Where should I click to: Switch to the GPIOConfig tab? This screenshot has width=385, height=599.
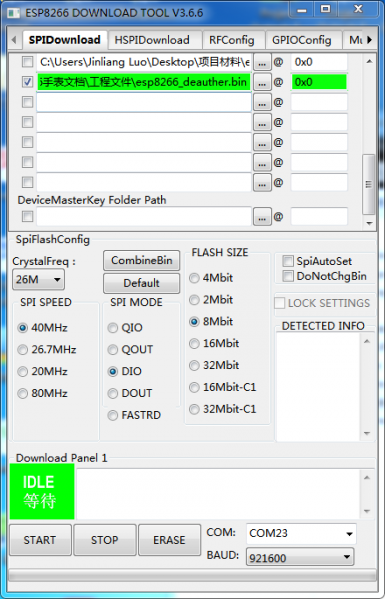coord(302,40)
